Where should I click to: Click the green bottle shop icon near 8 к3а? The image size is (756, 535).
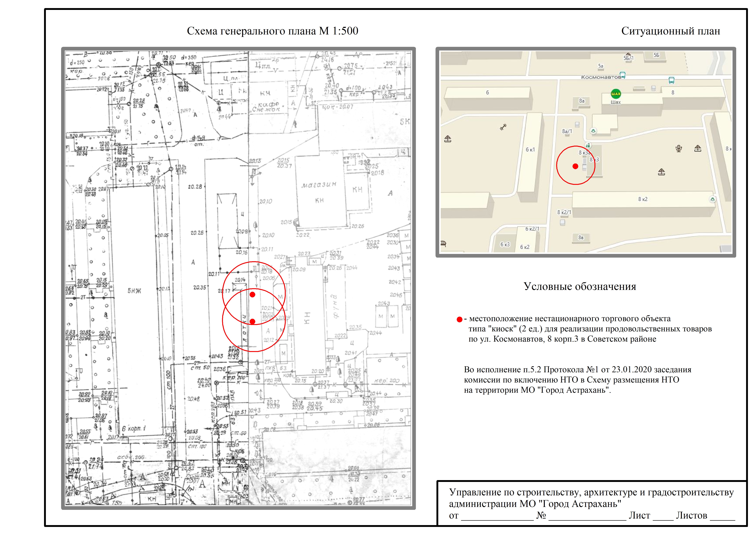[x=588, y=145]
